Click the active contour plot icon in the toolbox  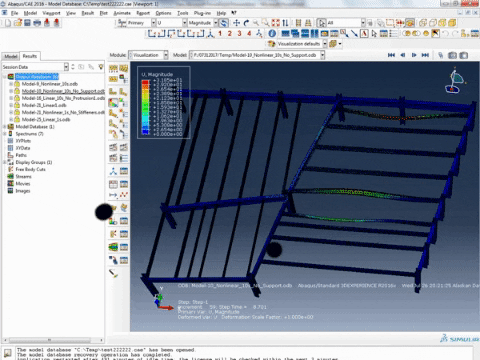(x=113, y=103)
